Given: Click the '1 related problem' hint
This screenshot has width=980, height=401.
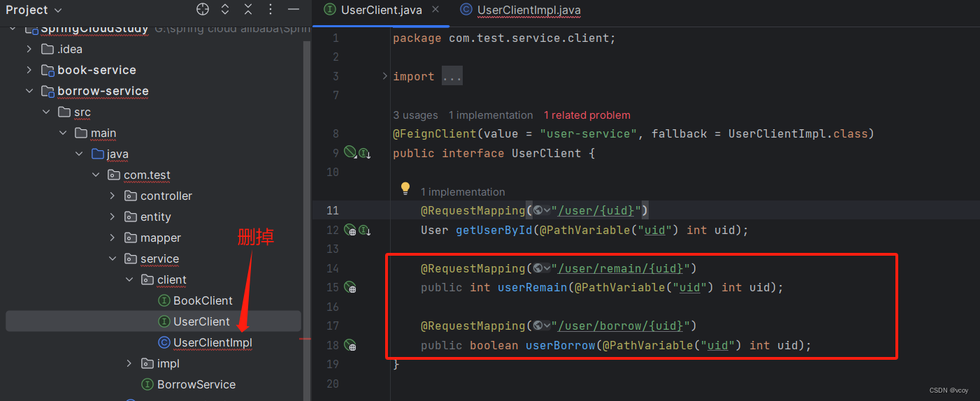Looking at the screenshot, I should pyautogui.click(x=587, y=115).
